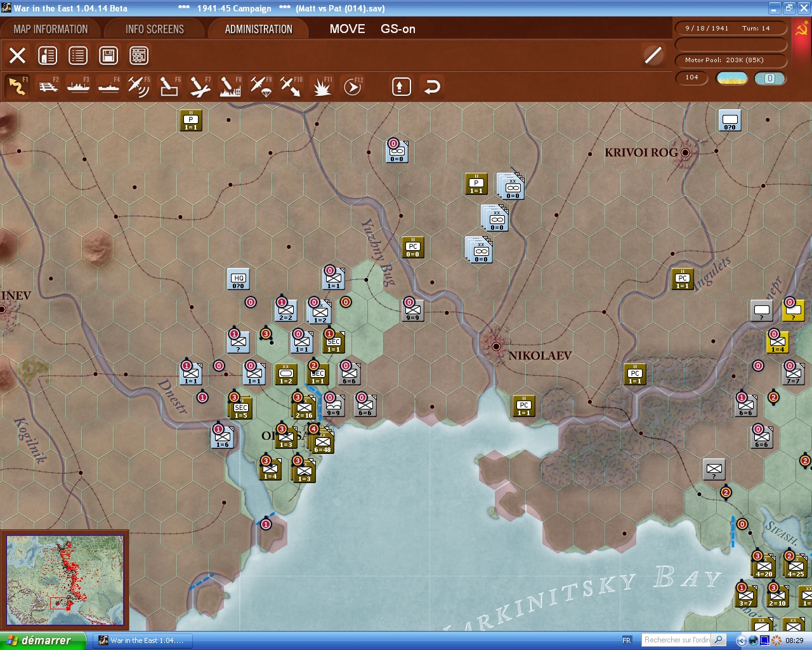Open the game preferences icon with figure and lines
The width and height of the screenshot is (812, 650).
48,56
